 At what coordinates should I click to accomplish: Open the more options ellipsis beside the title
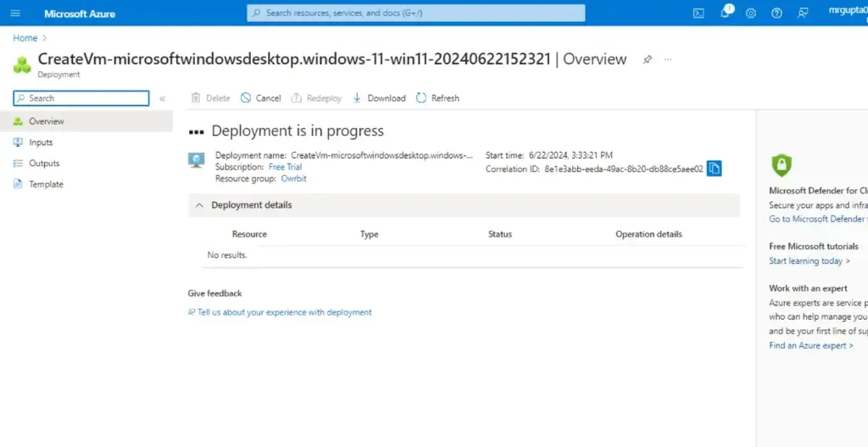click(668, 59)
